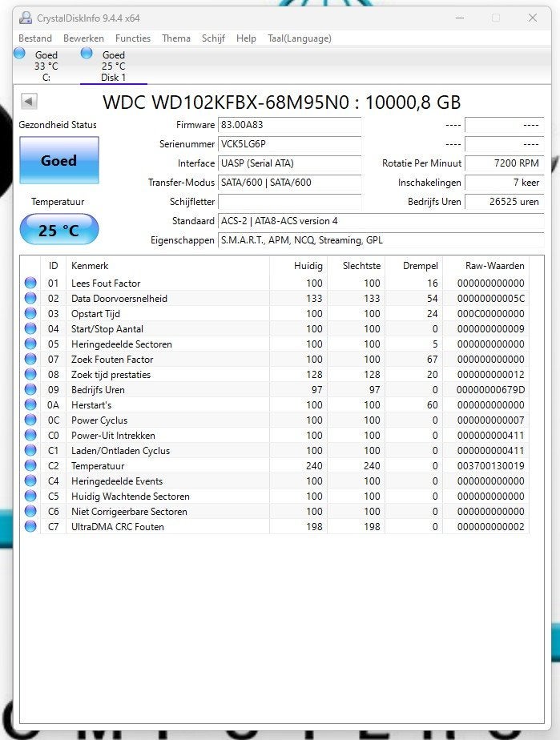Image resolution: width=560 pixels, height=740 pixels.
Task: Click the Rotatie Per Minuut value 7200 RPM
Action: [x=504, y=163]
